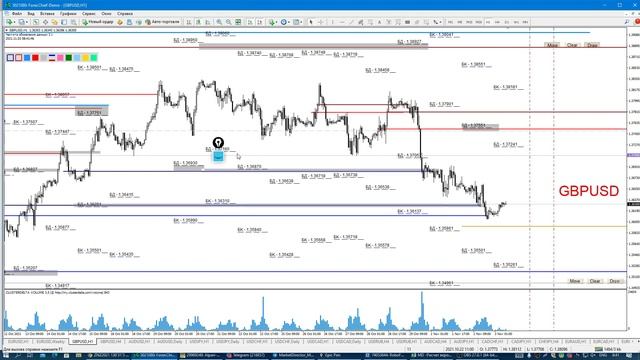The image size is (640, 360).
Task: Select the trendline drawing tool
Action: (351, 22)
